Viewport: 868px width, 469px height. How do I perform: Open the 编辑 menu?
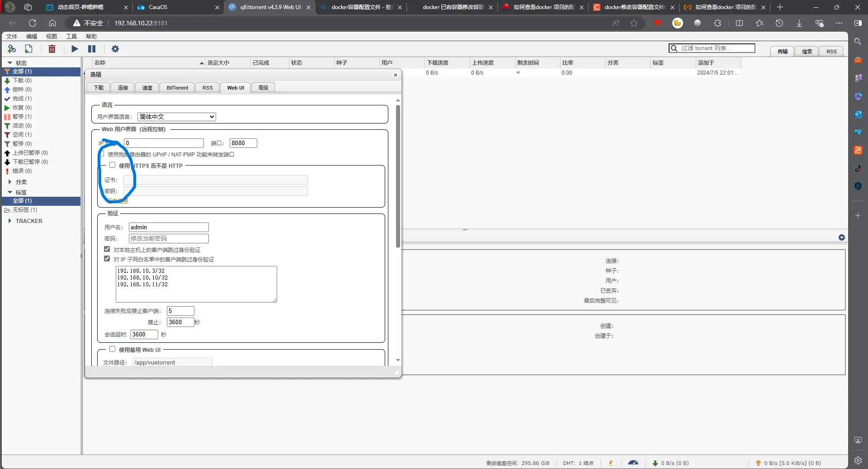(32, 37)
